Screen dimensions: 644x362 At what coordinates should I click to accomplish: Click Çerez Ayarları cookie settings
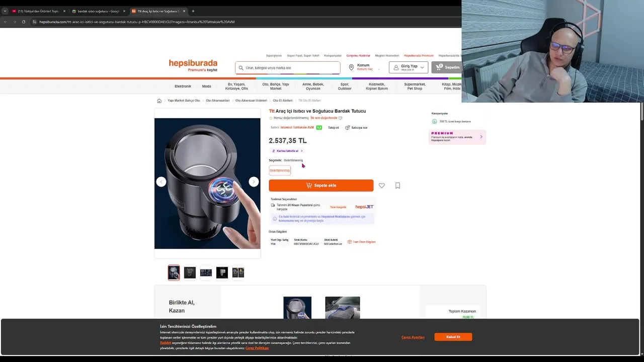coord(413,337)
